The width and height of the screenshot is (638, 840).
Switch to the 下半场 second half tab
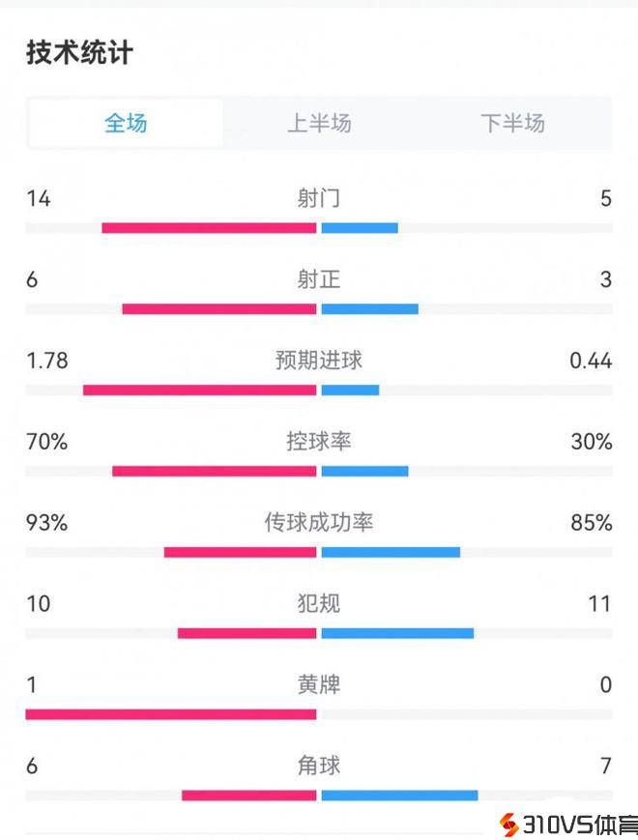(x=512, y=123)
